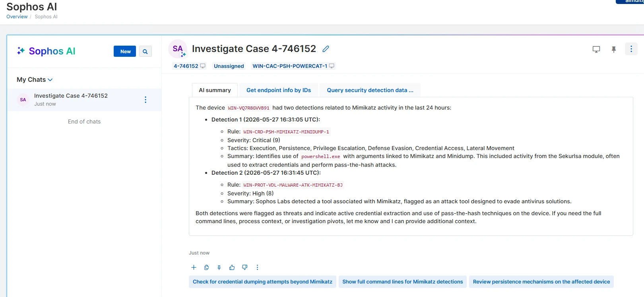The width and height of the screenshot is (644, 297).
Task: Click the Sophos AI sparkle logo
Action: pyautogui.click(x=21, y=51)
